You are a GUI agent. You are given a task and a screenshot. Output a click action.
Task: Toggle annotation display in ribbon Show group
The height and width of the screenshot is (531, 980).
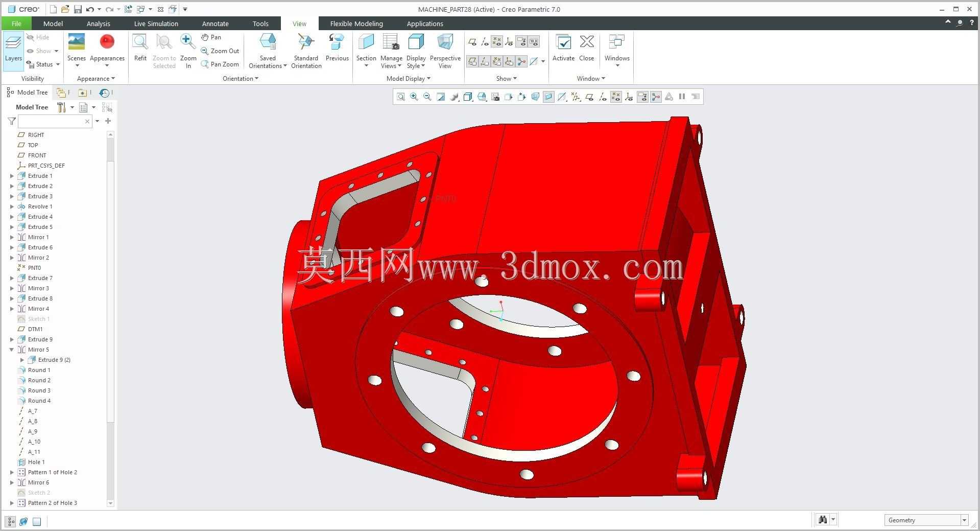coord(521,42)
